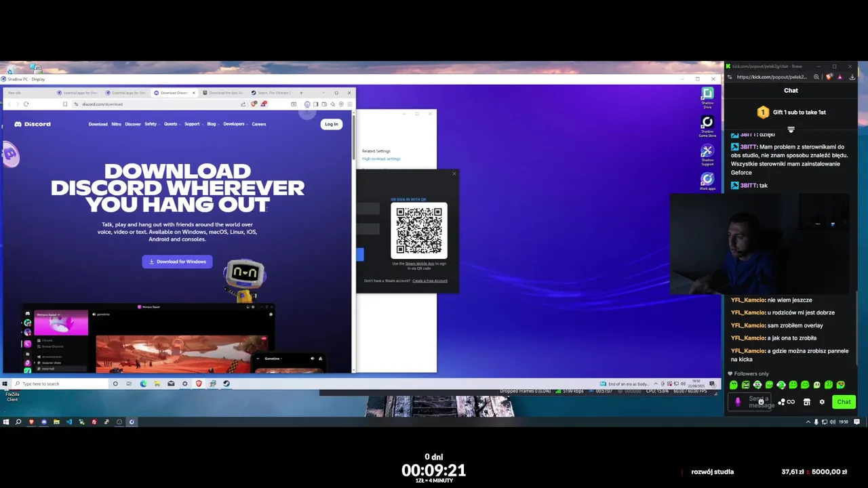This screenshot has width=868, height=488.
Task: Expand the Support dropdown in Discord nav
Action: 193,124
